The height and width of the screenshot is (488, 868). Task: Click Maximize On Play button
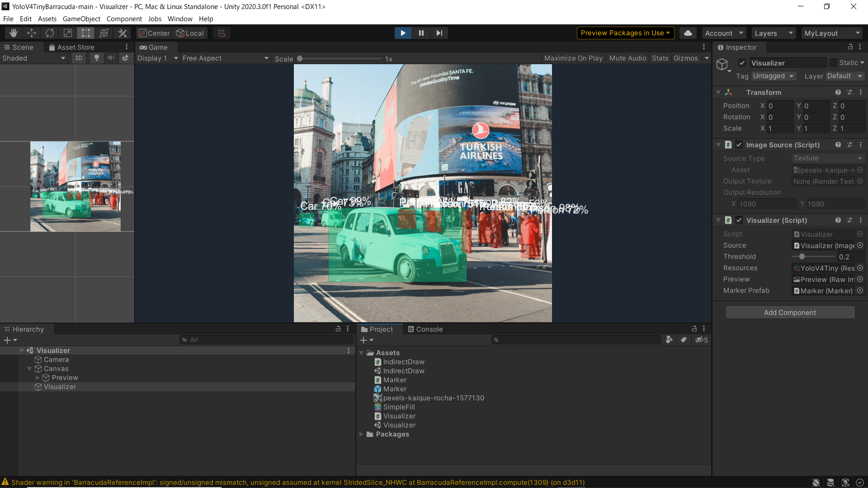pyautogui.click(x=573, y=58)
